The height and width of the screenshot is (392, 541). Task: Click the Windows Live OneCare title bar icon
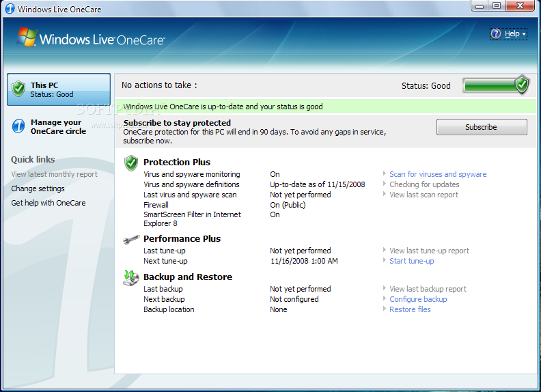coord(10,9)
